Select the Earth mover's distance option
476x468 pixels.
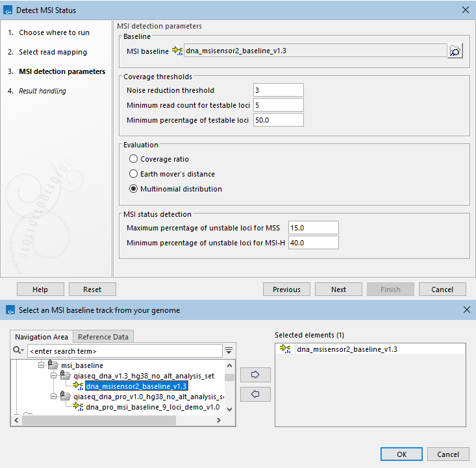133,173
